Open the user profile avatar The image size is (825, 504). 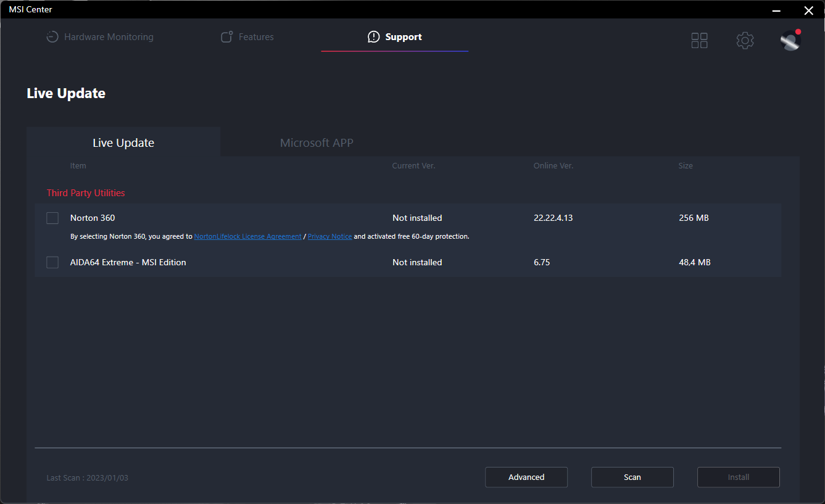tap(790, 40)
